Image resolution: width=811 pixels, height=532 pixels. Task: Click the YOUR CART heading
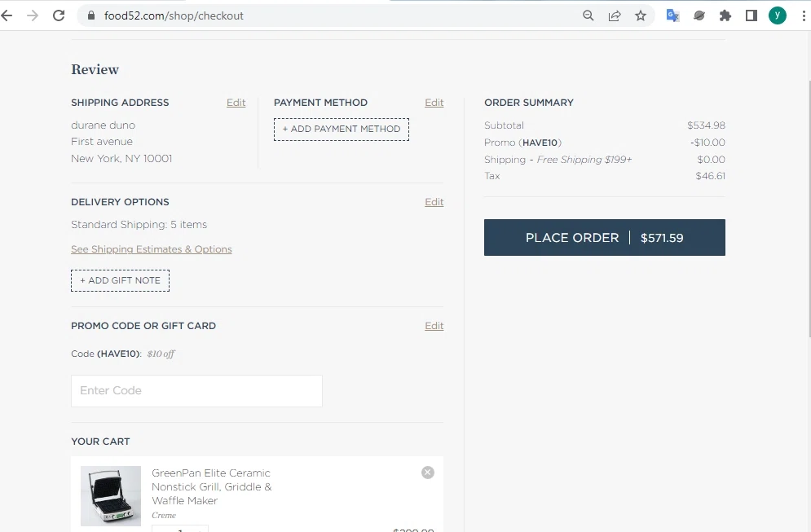point(100,442)
